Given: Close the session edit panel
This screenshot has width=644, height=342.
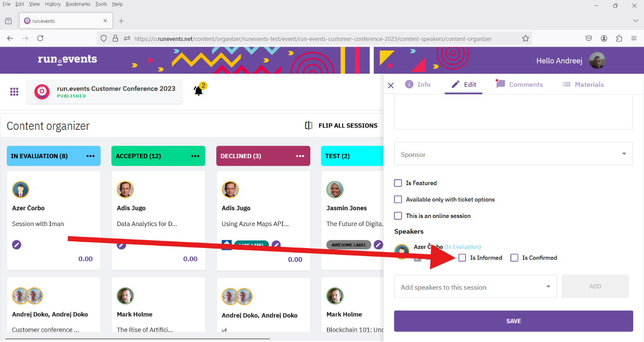Looking at the screenshot, I should 391,85.
